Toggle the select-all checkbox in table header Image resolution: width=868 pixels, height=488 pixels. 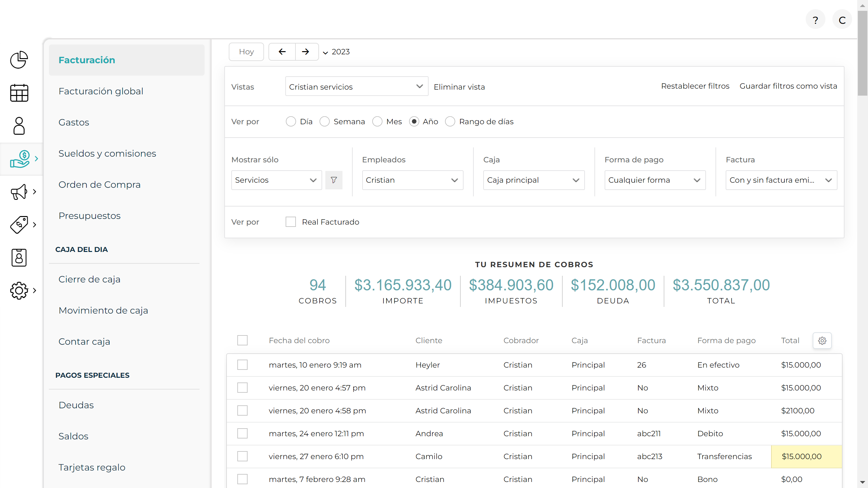[x=242, y=340]
